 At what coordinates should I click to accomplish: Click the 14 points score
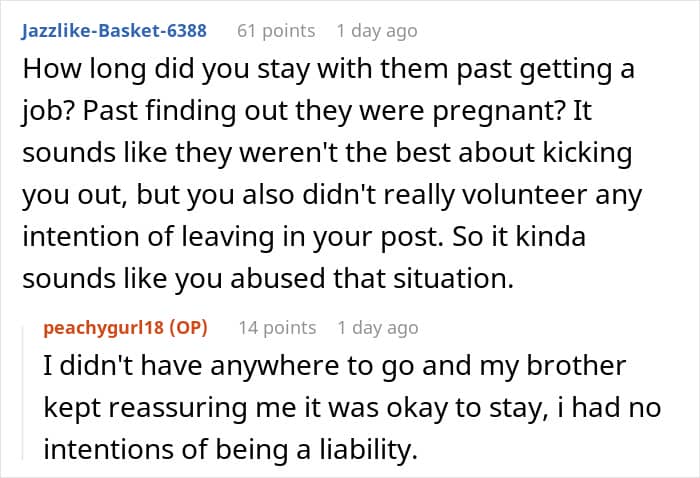[x=277, y=327]
